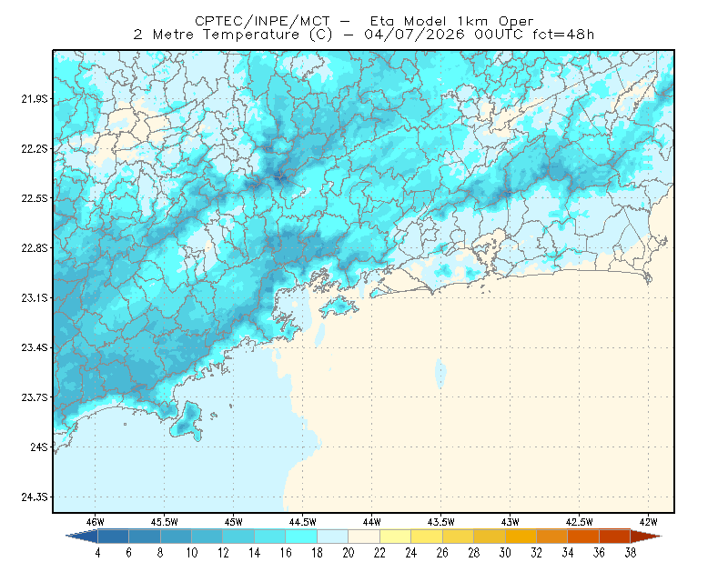Screen dimensions: 728x562
Task: Pick the 10–12 °C legend color band
Action: point(207,537)
